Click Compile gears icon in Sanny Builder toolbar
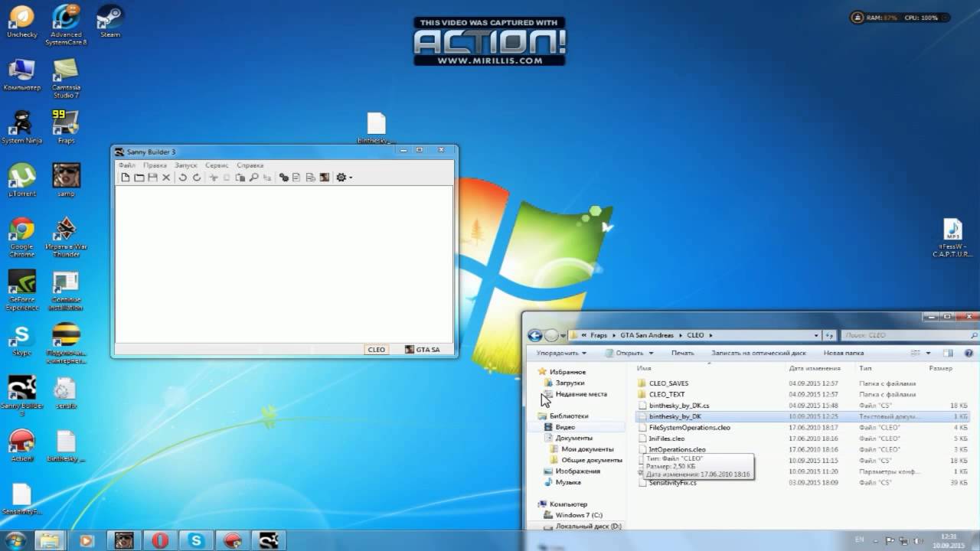This screenshot has width=980, height=551. coord(284,178)
